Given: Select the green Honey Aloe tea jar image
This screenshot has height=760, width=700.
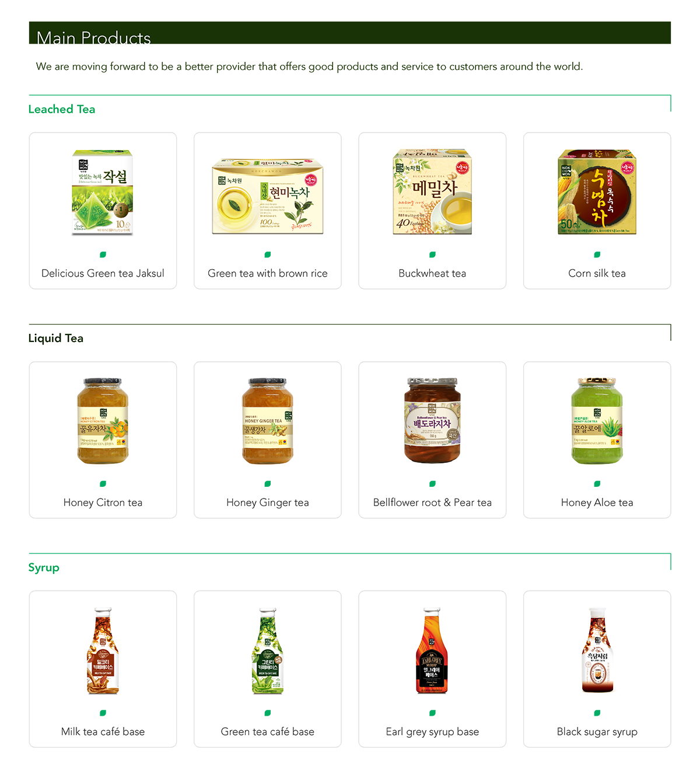Looking at the screenshot, I should (597, 421).
